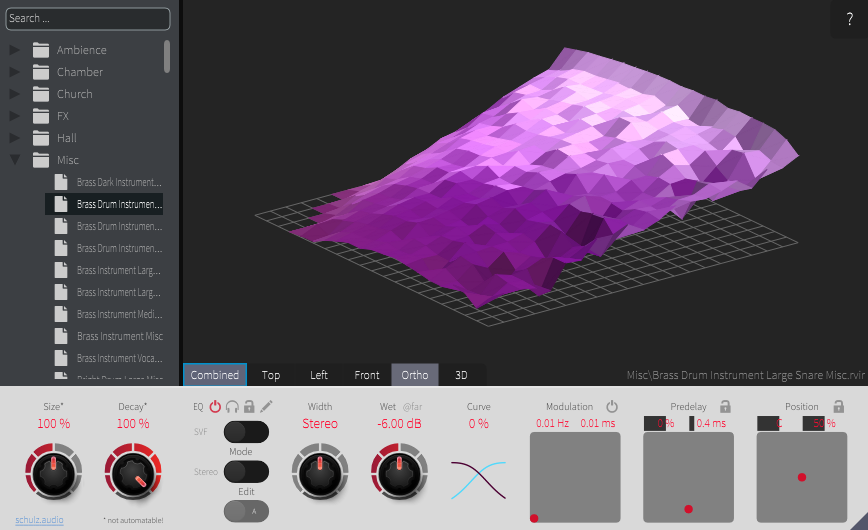This screenshot has width=868, height=530.
Task: Click the preset list scrollbar
Action: click(167, 56)
